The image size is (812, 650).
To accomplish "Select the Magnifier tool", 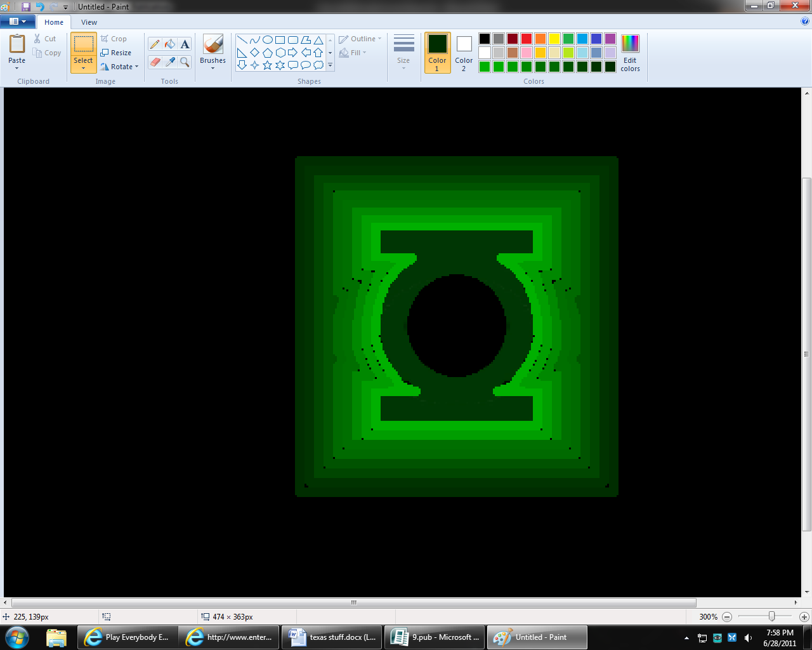I will click(x=184, y=63).
